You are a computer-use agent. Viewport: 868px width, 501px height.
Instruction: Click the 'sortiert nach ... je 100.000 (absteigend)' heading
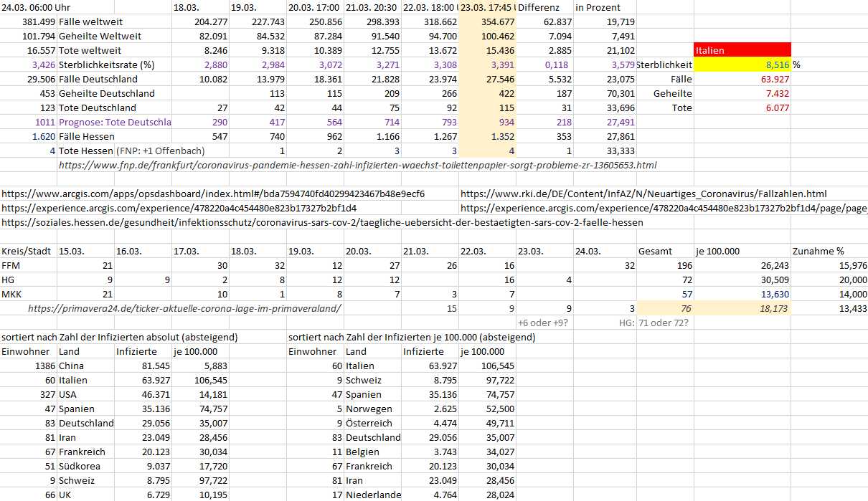(412, 337)
